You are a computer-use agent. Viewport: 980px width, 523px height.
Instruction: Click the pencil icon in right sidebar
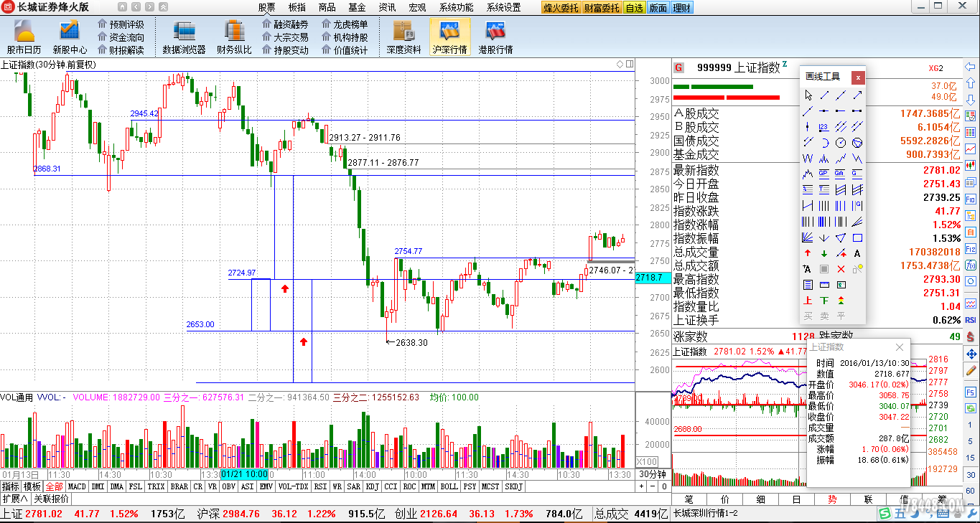[970, 371]
